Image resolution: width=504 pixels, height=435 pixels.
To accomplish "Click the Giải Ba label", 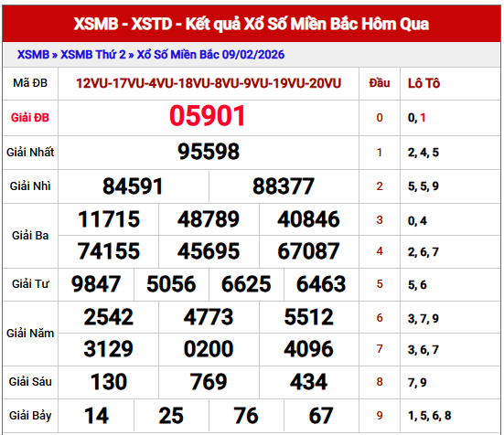I will (30, 236).
